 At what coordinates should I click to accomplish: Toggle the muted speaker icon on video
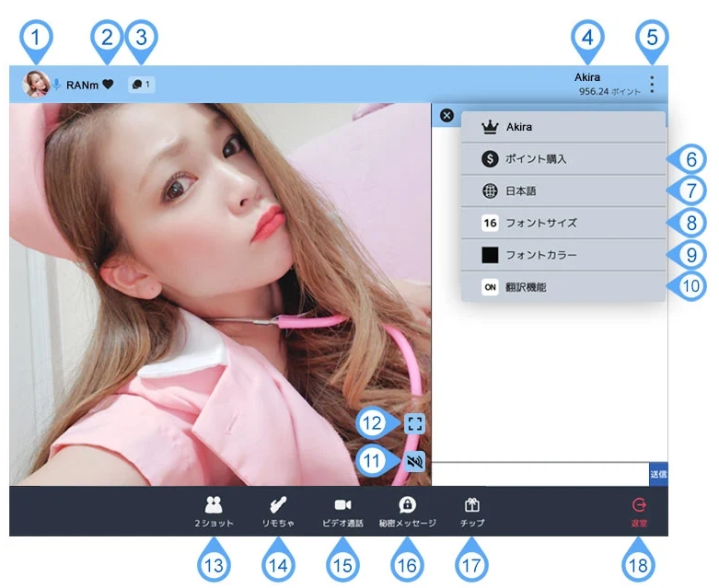point(415,461)
